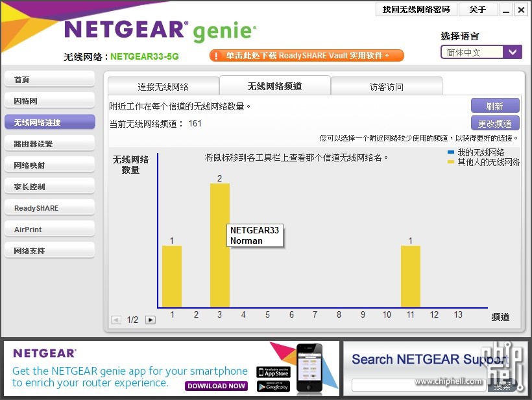
Task: Click the 搜索 button in the support search
Action: (x=502, y=386)
